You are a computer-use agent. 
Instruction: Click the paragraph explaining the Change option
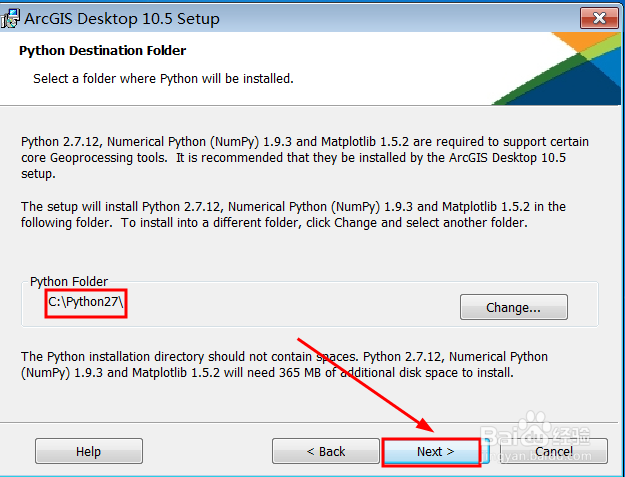click(293, 215)
